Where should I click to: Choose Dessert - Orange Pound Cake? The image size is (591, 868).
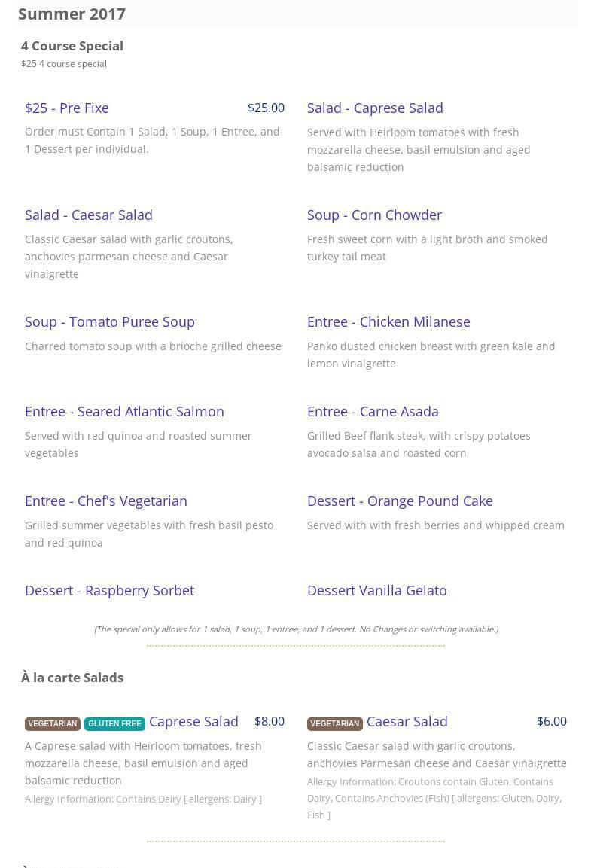point(400,501)
